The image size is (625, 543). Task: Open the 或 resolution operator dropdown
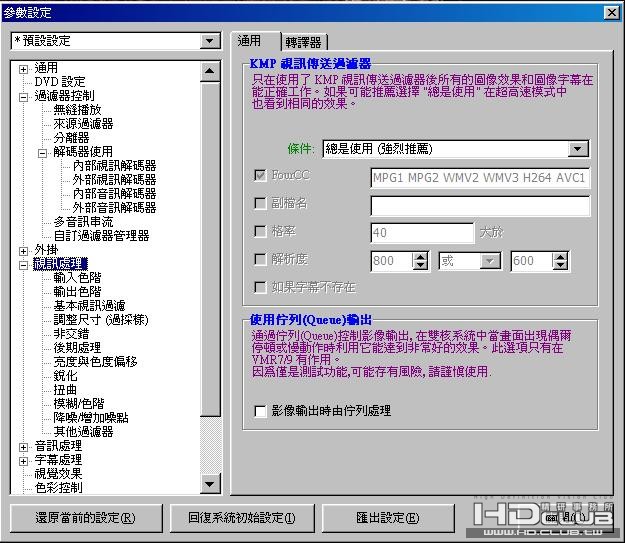(490, 261)
